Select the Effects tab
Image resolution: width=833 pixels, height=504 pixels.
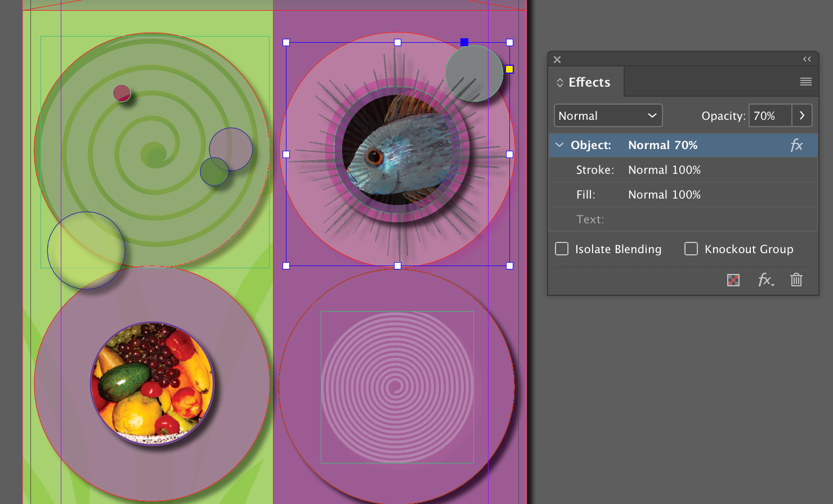[x=586, y=82]
